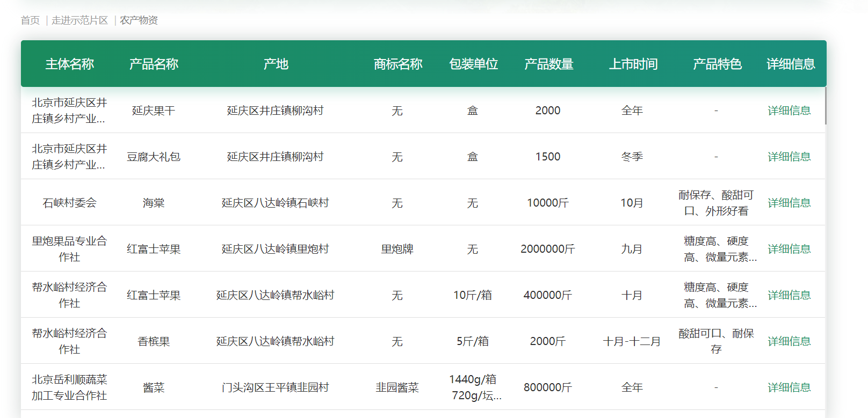Click the 产地 column header

(x=276, y=64)
